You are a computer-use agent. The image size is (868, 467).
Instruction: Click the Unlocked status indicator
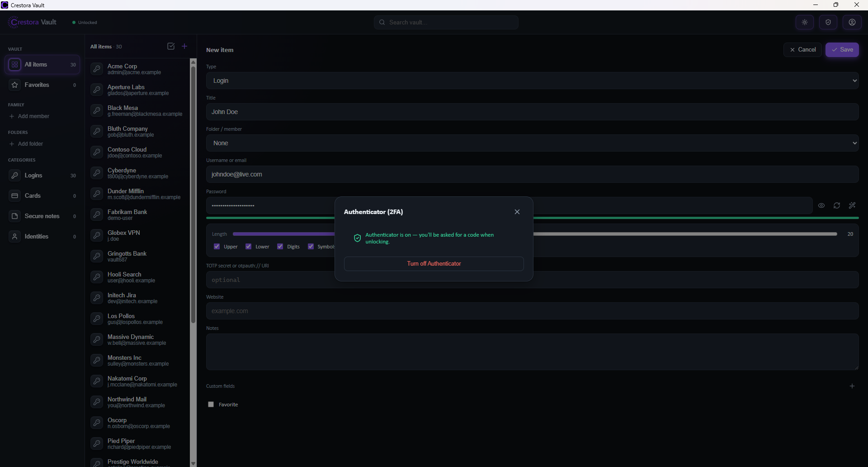[85, 22]
